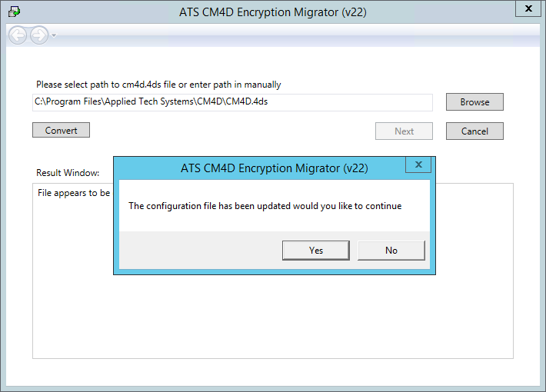
Task: Click the Convert button
Action: tap(62, 130)
